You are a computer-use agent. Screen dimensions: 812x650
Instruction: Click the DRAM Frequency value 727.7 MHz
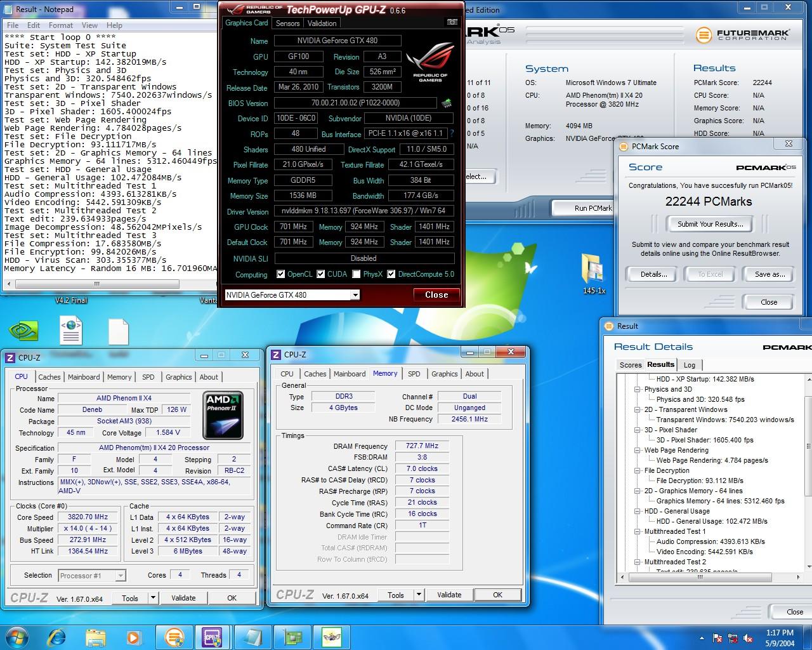(x=422, y=446)
